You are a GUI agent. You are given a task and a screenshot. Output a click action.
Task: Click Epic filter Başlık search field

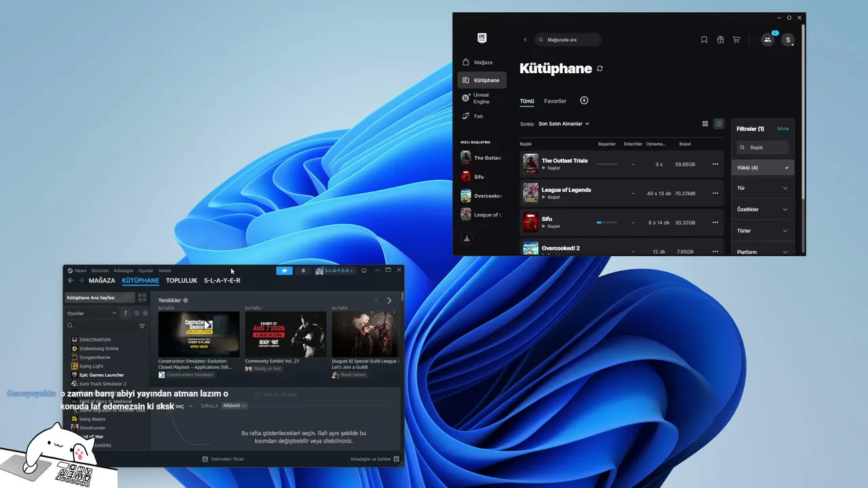point(763,147)
